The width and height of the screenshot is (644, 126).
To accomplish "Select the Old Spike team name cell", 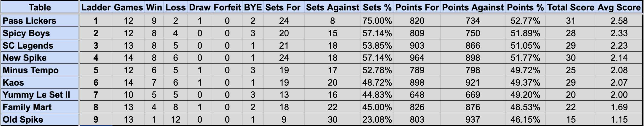I will 40,119.
